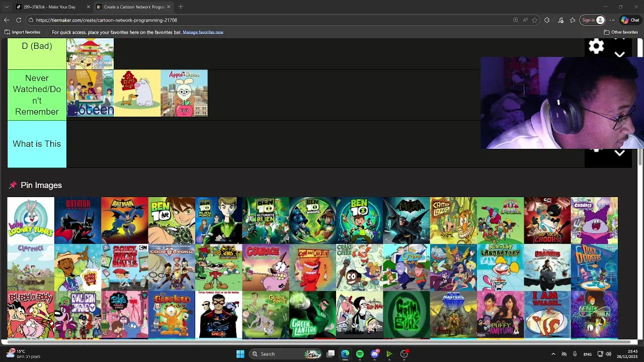The height and width of the screenshot is (362, 644).
Task: Select Chowder image
Action: [594, 220]
